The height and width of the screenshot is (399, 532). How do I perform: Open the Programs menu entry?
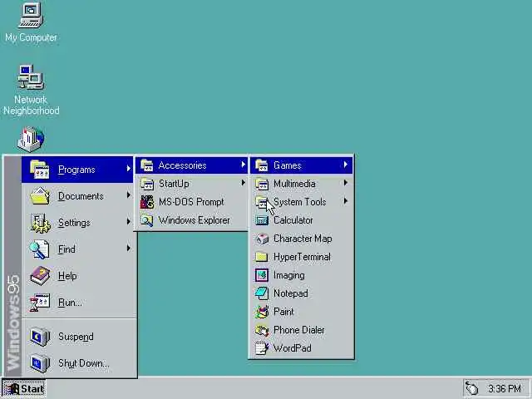77,170
